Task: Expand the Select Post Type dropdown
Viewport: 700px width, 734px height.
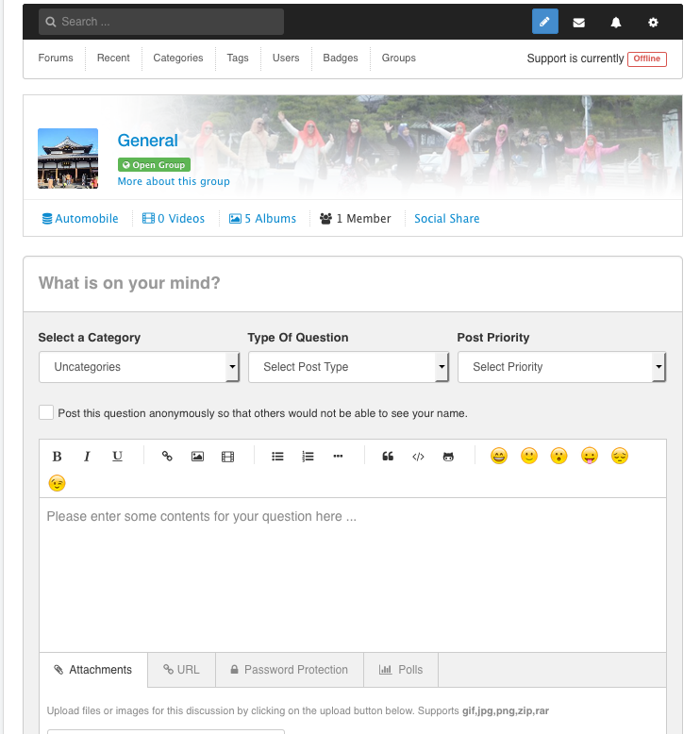Action: [348, 367]
